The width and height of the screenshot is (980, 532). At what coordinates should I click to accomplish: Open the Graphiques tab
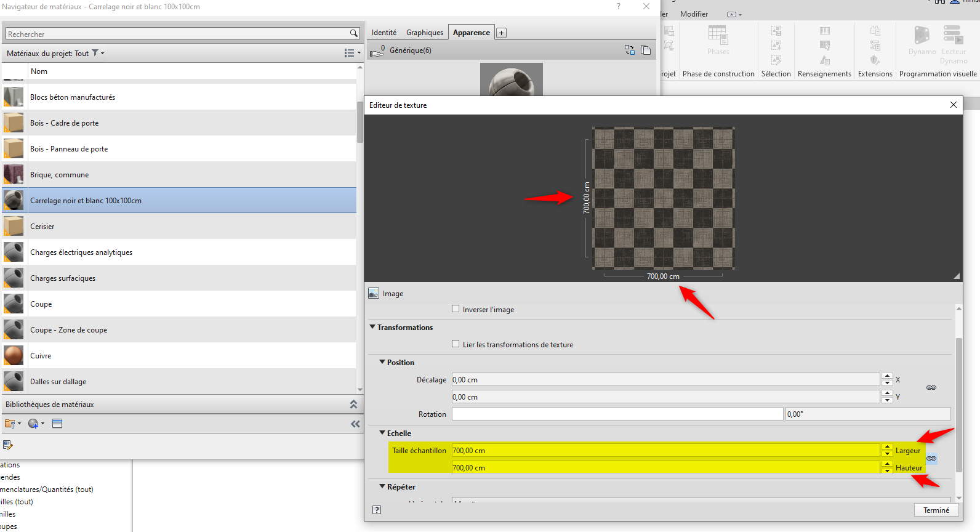point(424,33)
